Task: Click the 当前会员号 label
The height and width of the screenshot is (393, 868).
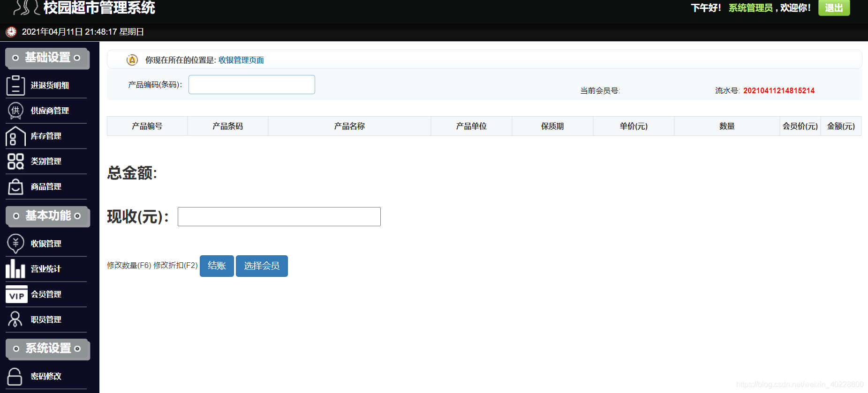Action: coord(600,90)
